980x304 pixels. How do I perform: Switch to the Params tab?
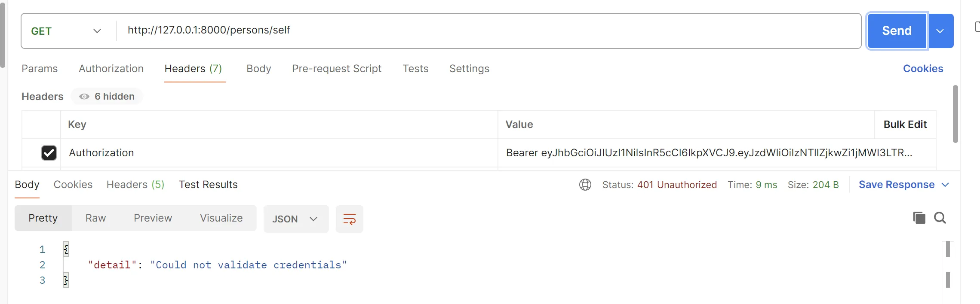pos(40,69)
